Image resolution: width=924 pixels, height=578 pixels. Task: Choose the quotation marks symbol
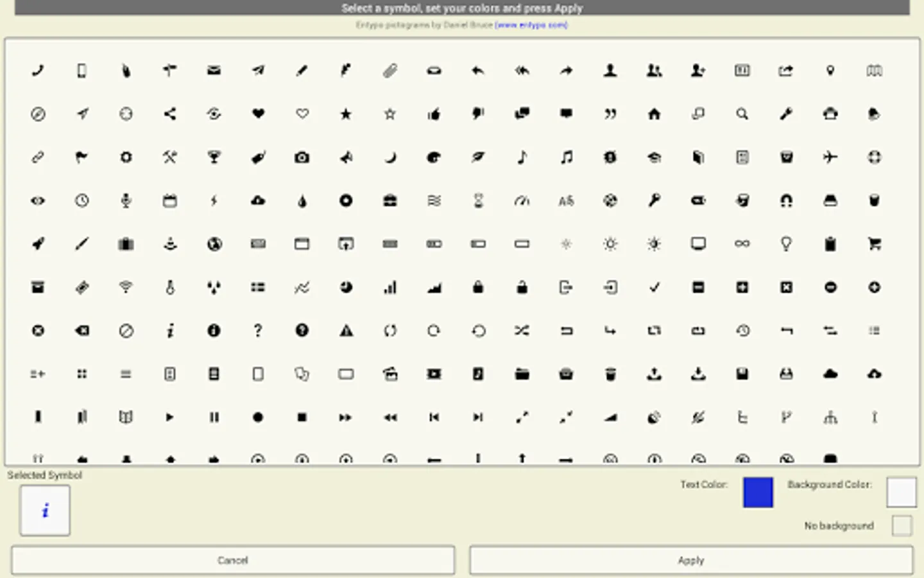click(610, 114)
